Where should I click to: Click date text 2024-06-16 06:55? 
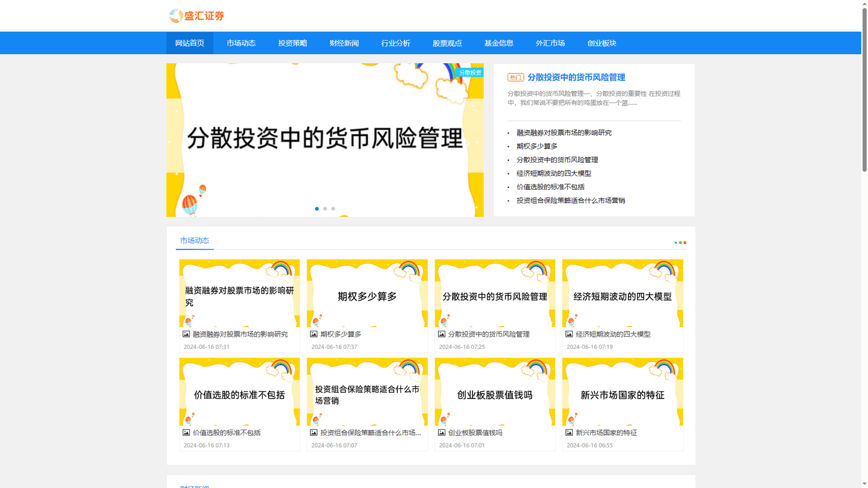click(590, 446)
